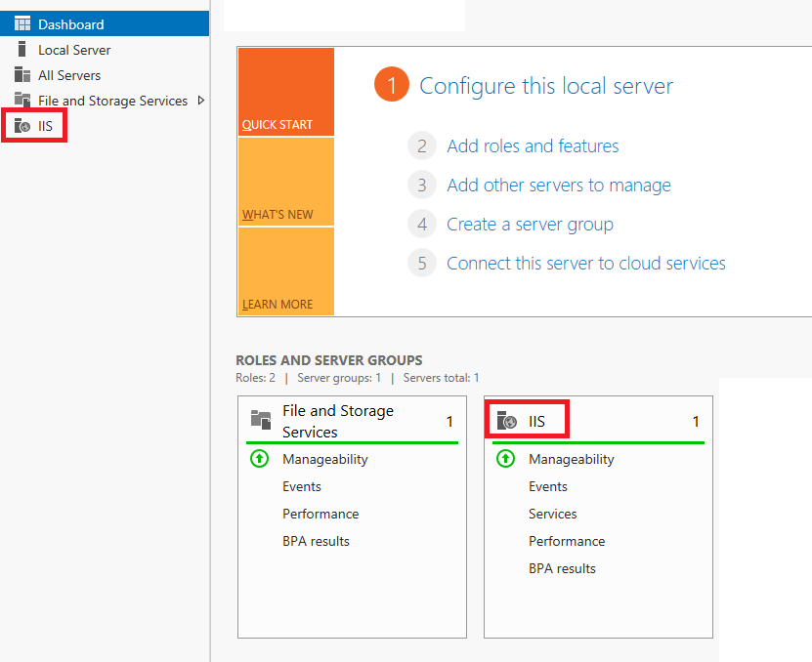Click the IIS icon in sidebar
812x662 pixels.
tap(21, 126)
